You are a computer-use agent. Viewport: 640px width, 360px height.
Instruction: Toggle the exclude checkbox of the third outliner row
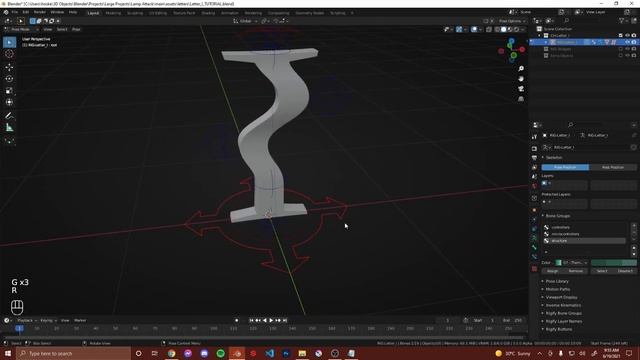pos(621,49)
